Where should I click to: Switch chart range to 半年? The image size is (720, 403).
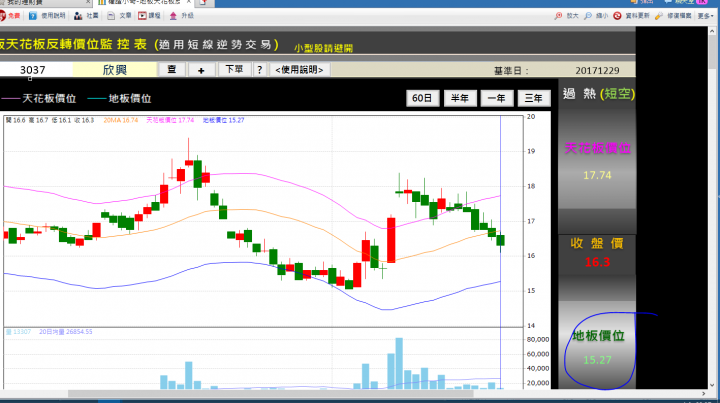coord(460,98)
